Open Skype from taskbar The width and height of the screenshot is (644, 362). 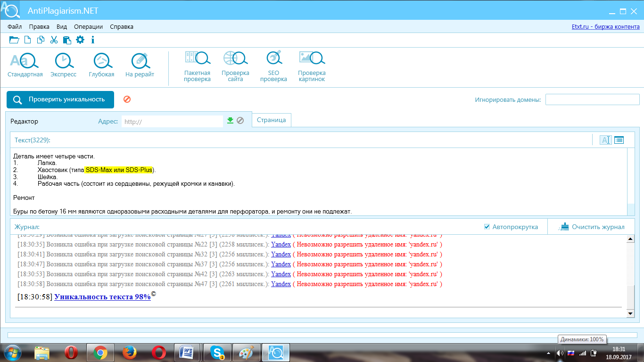pos(216,353)
